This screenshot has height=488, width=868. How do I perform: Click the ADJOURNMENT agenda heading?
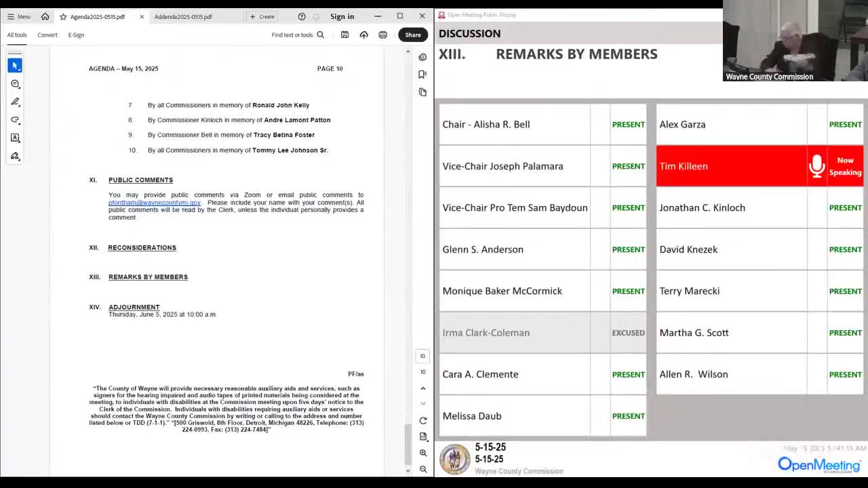click(134, 307)
